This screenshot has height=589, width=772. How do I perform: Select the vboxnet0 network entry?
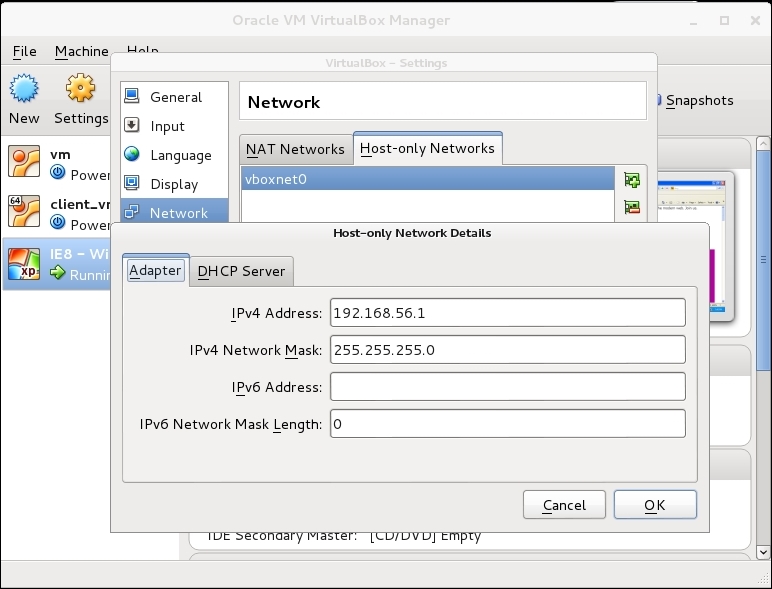[x=428, y=179]
